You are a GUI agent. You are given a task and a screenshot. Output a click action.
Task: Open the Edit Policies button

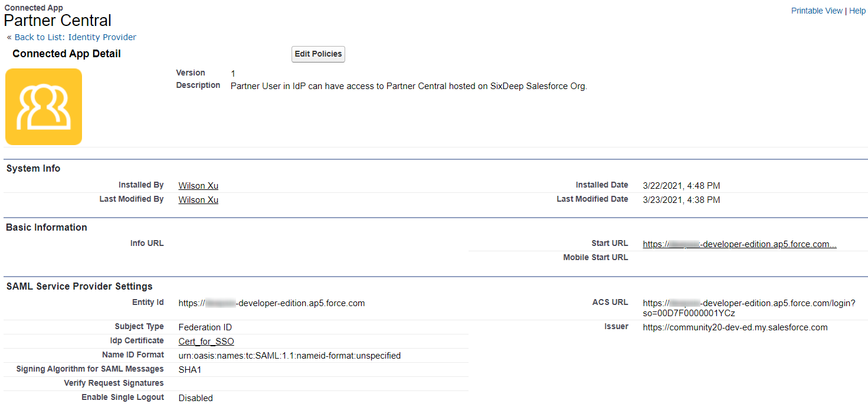pyautogui.click(x=318, y=54)
